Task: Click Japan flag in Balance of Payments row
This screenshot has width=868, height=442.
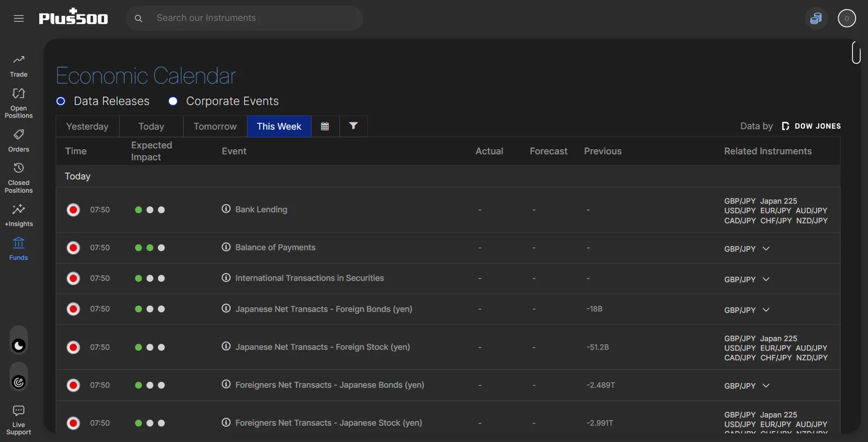Action: [x=73, y=248]
